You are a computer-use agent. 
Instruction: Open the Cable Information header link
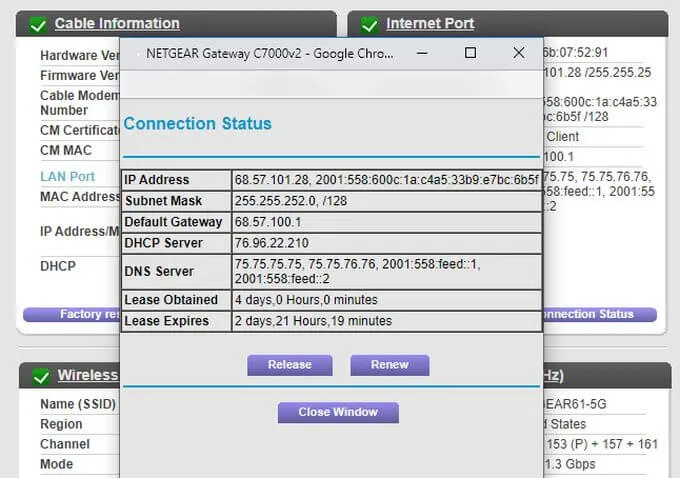click(x=117, y=24)
